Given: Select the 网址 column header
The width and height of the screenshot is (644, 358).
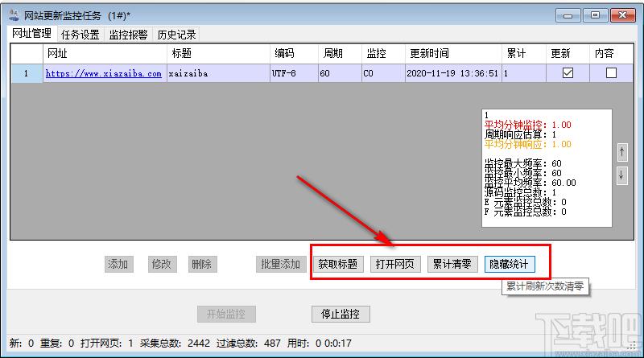Looking at the screenshot, I should tap(105, 53).
